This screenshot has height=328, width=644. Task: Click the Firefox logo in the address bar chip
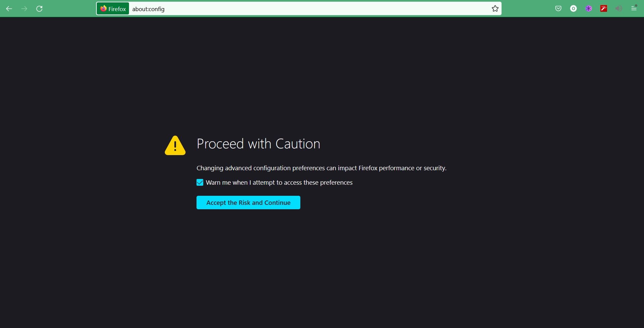click(x=103, y=8)
